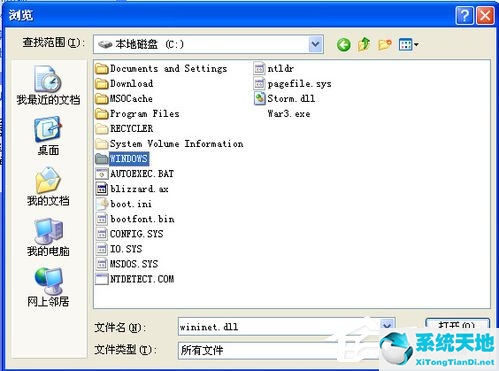Select the NTDETECT.COM file
This screenshot has height=371, width=499.
(135, 279)
